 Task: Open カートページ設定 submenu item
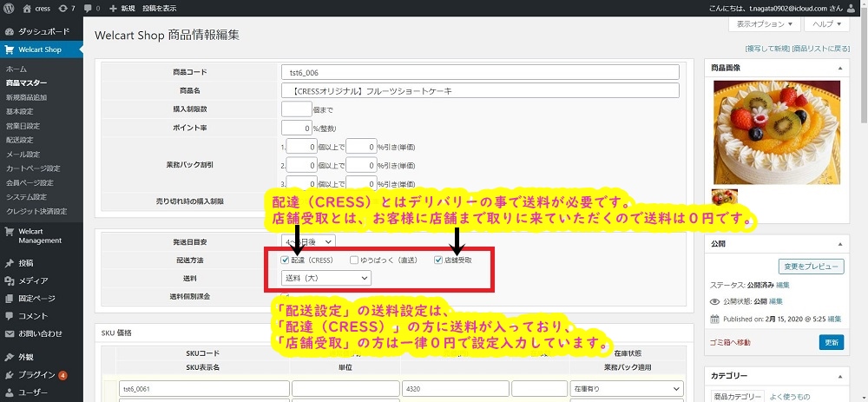click(x=33, y=168)
